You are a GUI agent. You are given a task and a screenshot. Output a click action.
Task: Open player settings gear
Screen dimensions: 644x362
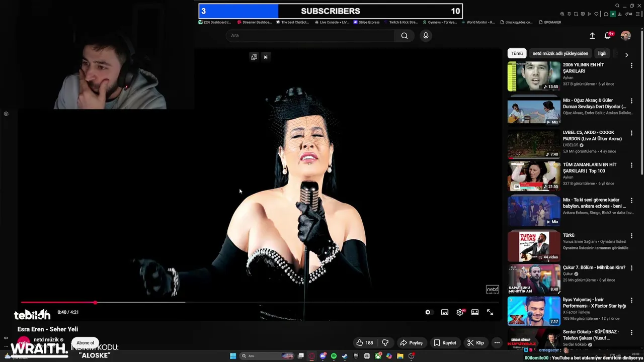tap(460, 312)
